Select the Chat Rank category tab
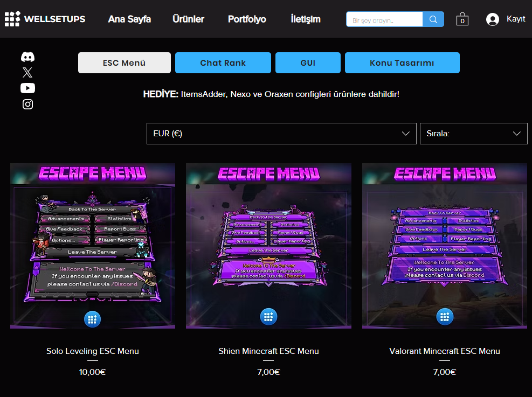The height and width of the screenshot is (397, 532). coord(223,62)
